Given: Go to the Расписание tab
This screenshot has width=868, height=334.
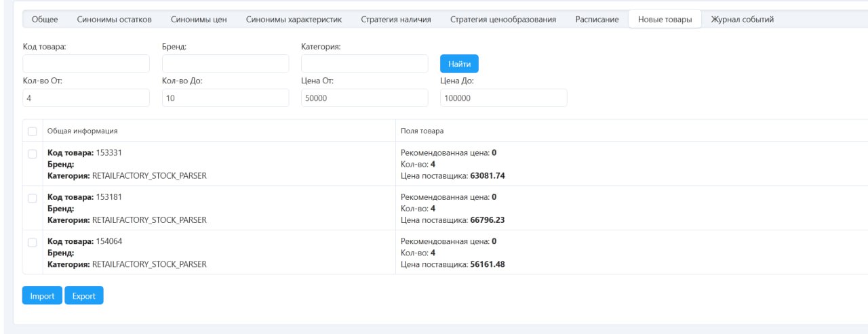Looking at the screenshot, I should [597, 20].
